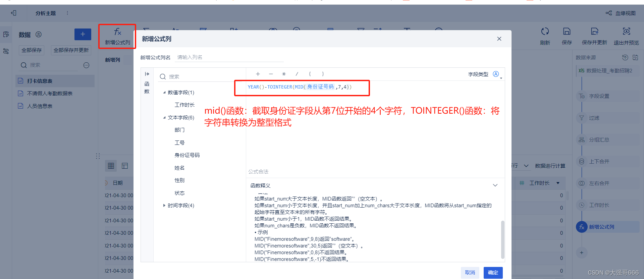This screenshot has width=644, height=279.
Task: Open the three-dot menu next to 分析主题
Action: (x=67, y=13)
